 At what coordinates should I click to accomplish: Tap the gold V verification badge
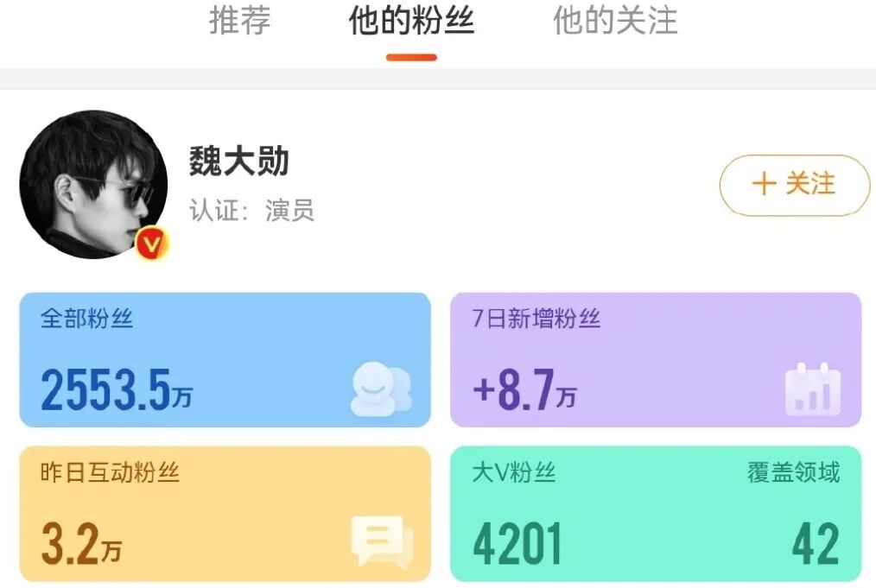coord(152,243)
